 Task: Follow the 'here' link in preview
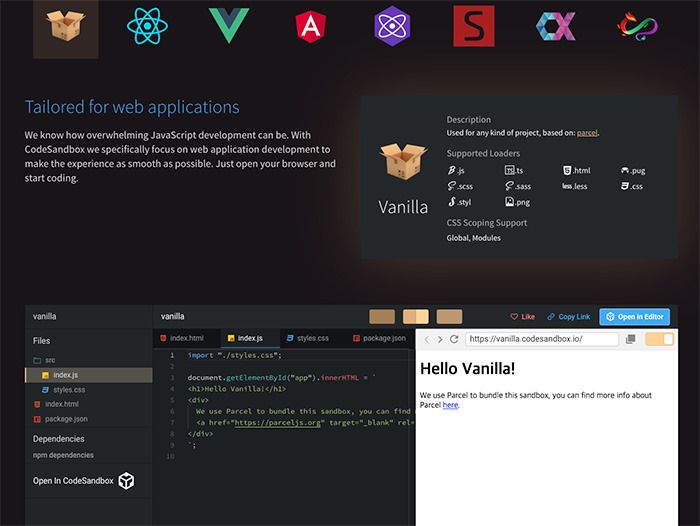[450, 405]
